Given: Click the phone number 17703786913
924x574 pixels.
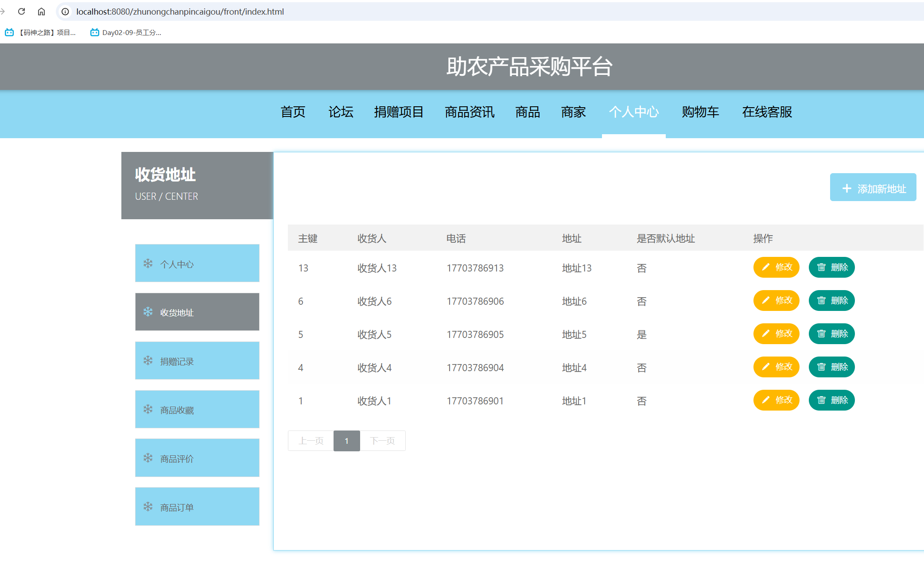Looking at the screenshot, I should 475,268.
